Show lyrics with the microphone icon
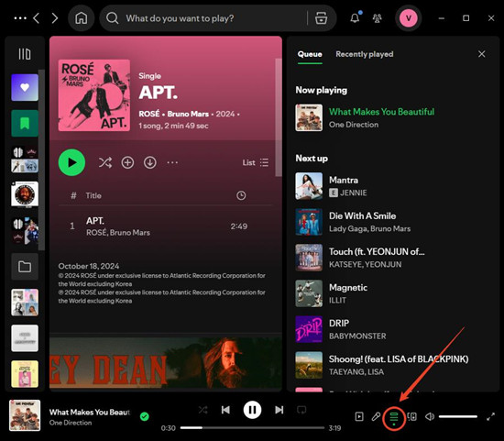The width and height of the screenshot is (504, 441). click(x=376, y=417)
